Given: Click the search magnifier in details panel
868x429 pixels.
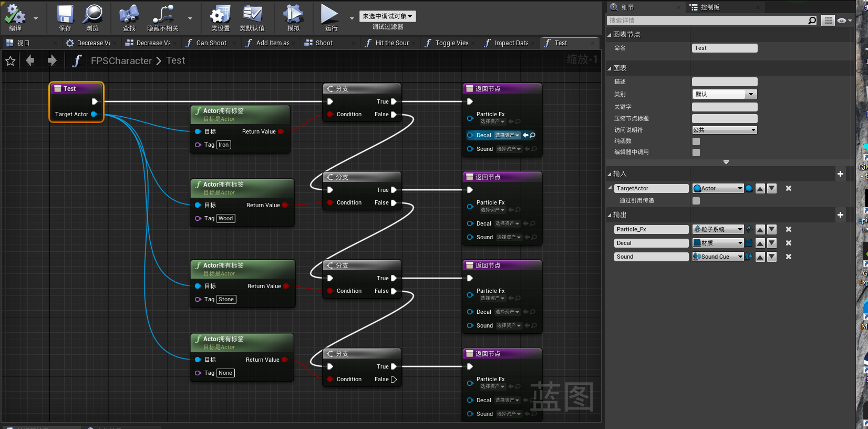Looking at the screenshot, I should 812,21.
